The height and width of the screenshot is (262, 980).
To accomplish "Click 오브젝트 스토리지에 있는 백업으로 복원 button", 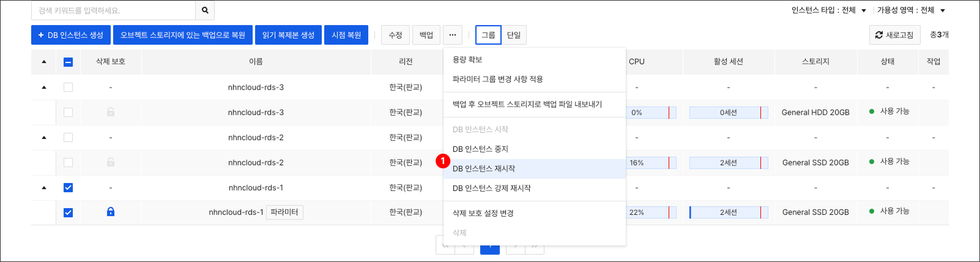I will pos(183,35).
